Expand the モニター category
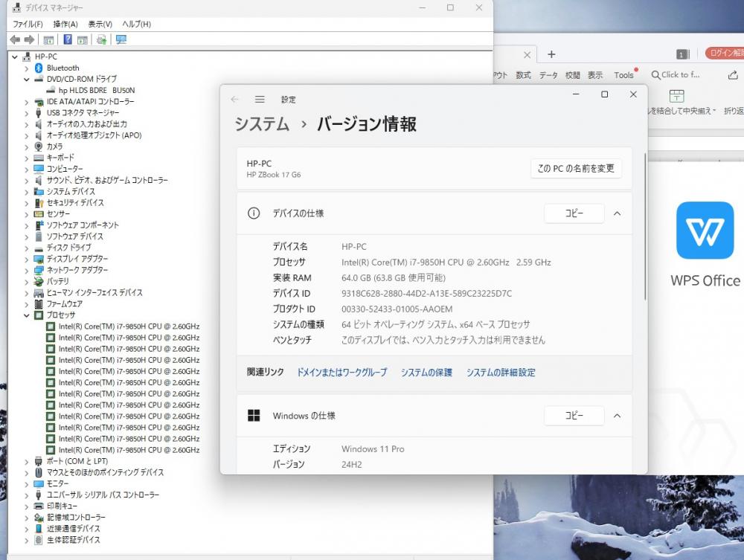Viewport: 744px width, 560px height. [27, 484]
